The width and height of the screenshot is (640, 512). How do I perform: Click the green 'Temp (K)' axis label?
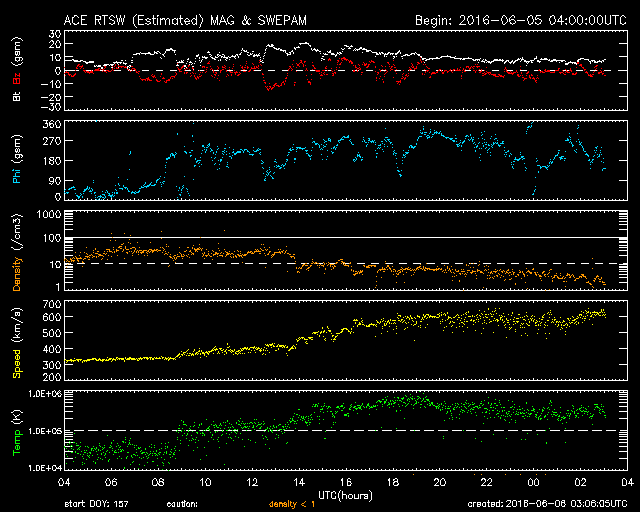click(17, 432)
